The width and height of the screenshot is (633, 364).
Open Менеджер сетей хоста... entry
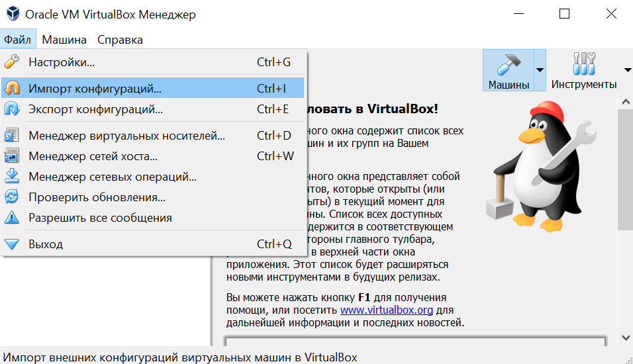pyautogui.click(x=152, y=156)
